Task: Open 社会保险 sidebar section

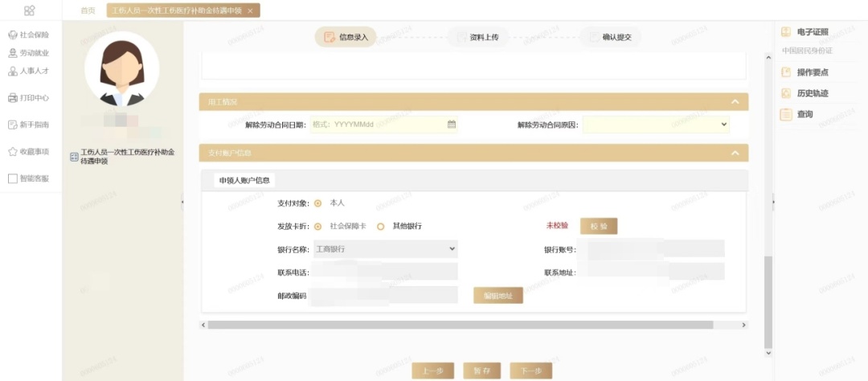Action: (28, 35)
